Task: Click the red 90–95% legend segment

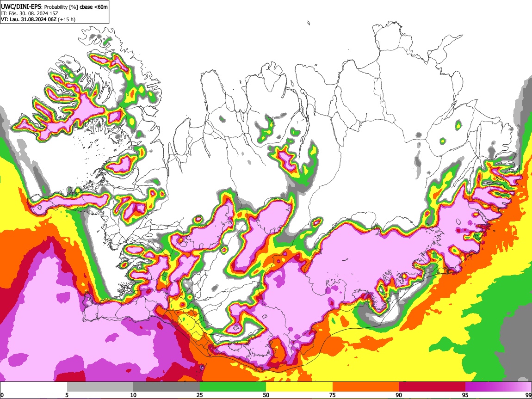Action: click(432, 387)
